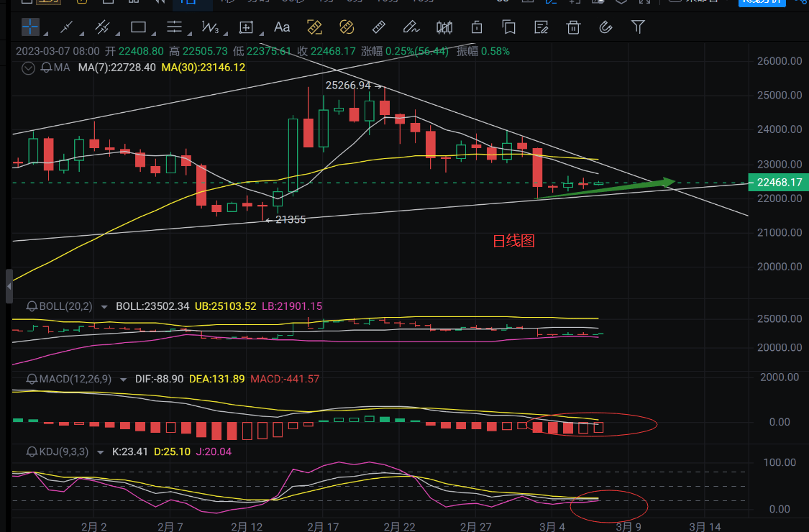Click the green 22468.17 current price tag
Viewport: 809px width, 532px height.
pyautogui.click(x=778, y=183)
